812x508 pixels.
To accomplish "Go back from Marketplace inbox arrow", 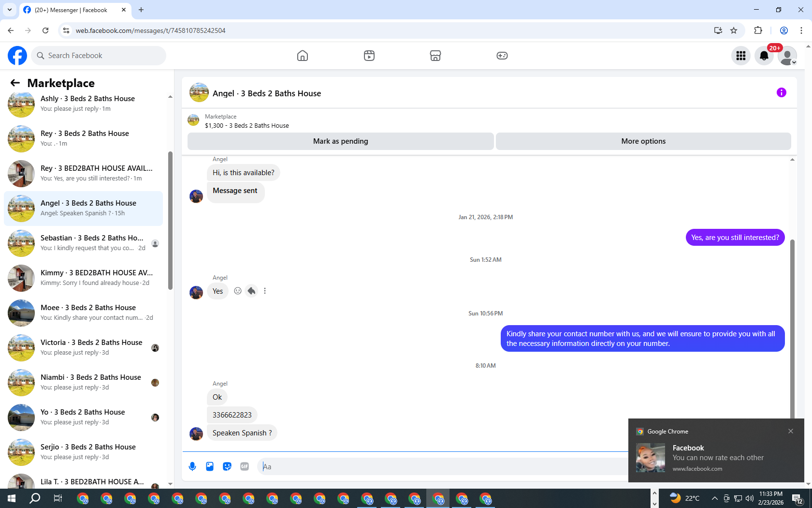I will (x=15, y=83).
